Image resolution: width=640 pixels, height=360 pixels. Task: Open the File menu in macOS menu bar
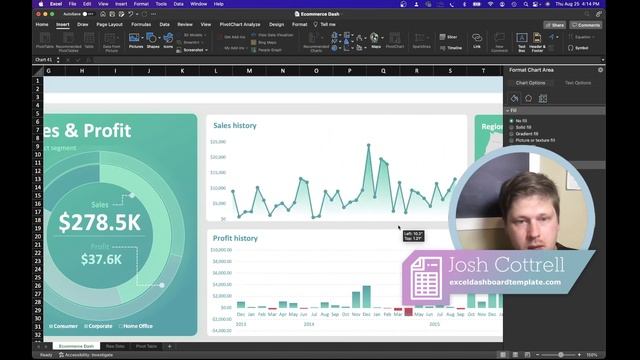coord(72,4)
